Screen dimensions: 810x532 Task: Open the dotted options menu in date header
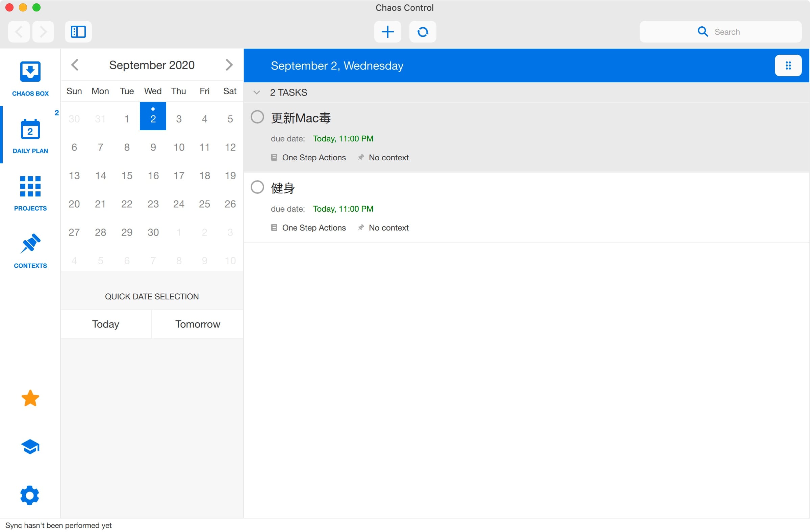click(788, 65)
